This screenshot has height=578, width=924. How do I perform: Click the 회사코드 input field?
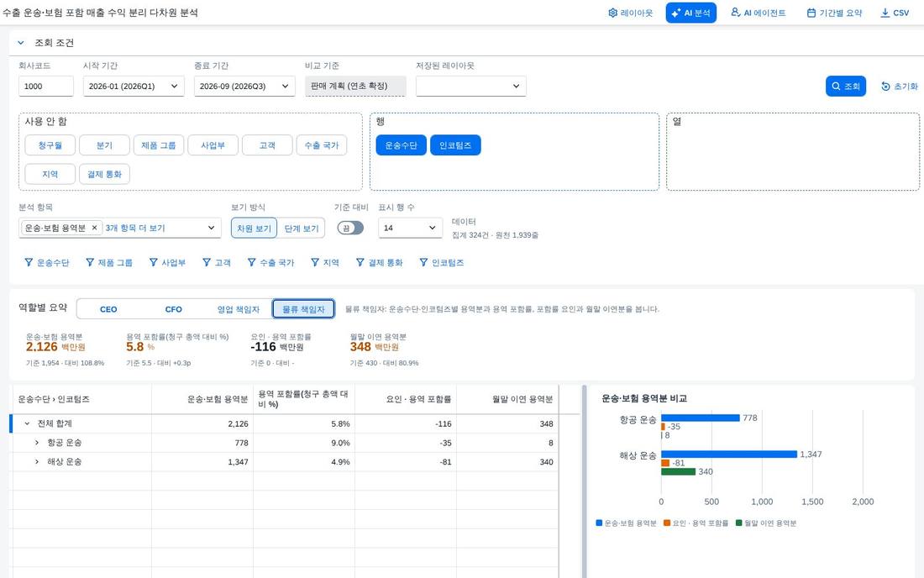(x=46, y=86)
